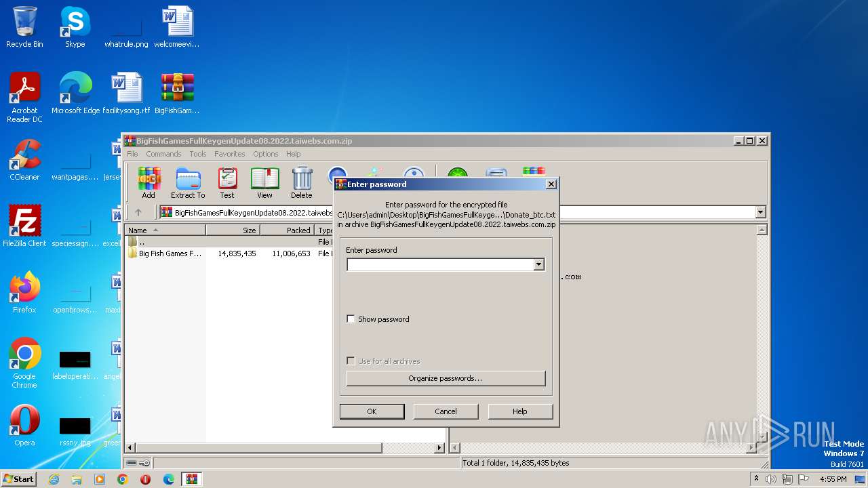Select BigFishGam... archive on desktop
This screenshot has width=868, height=488.
(177, 94)
